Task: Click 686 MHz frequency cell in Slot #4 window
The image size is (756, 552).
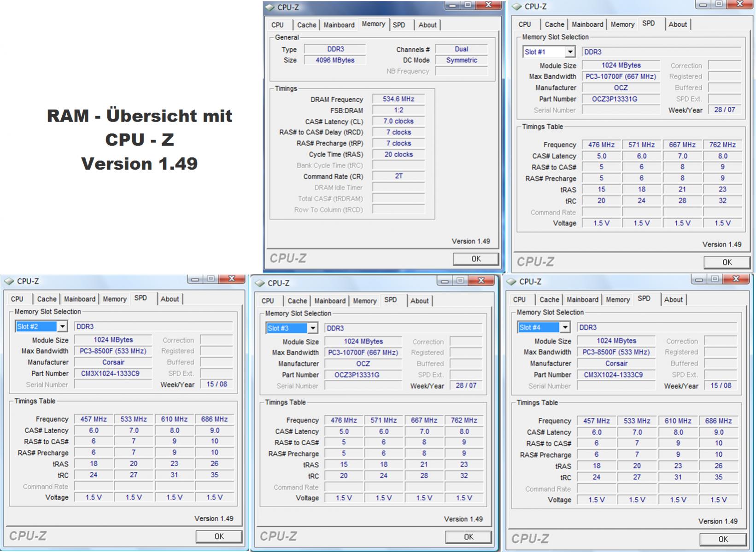Action: (x=718, y=421)
